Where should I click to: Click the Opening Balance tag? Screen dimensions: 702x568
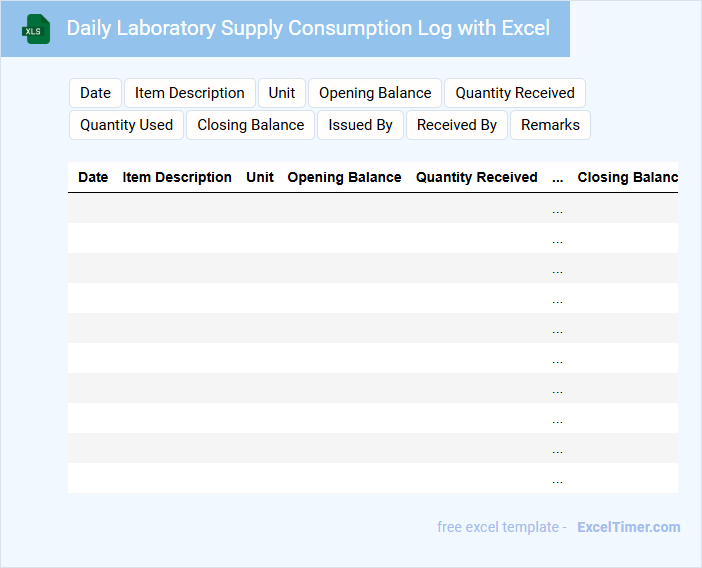[375, 93]
